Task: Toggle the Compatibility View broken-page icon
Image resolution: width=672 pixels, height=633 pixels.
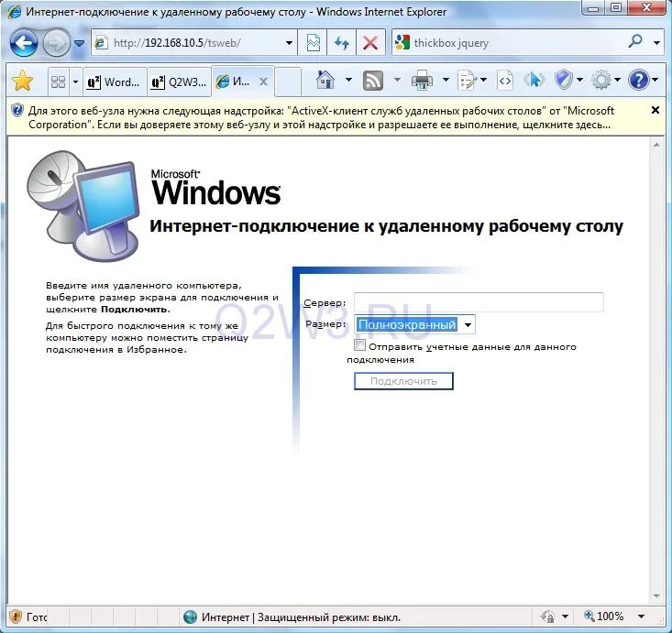Action: pos(313,43)
